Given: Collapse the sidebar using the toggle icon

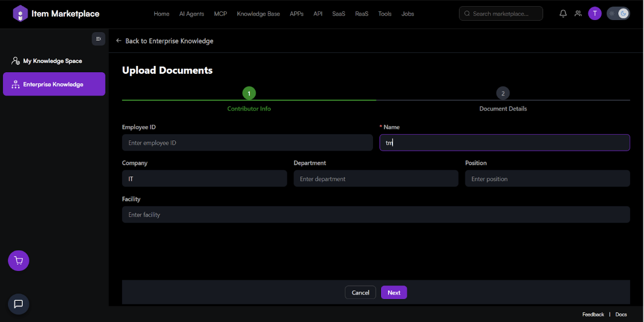Looking at the screenshot, I should tap(99, 39).
